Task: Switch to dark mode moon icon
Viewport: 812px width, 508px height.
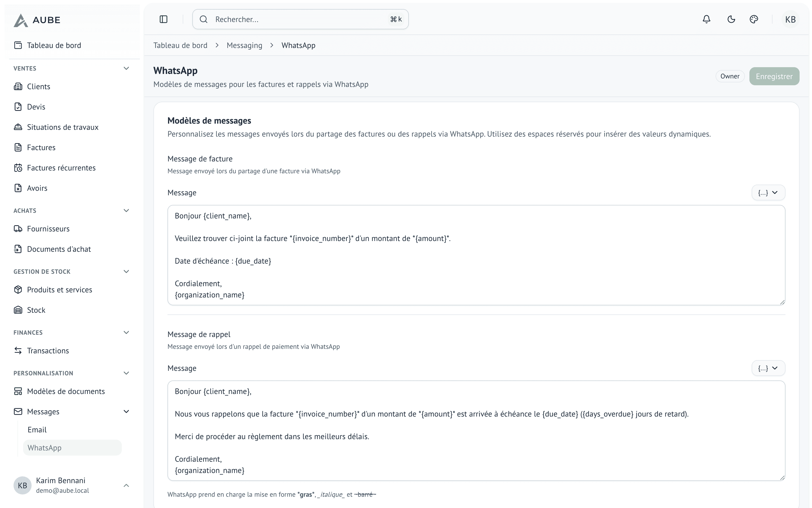Action: pyautogui.click(x=731, y=19)
